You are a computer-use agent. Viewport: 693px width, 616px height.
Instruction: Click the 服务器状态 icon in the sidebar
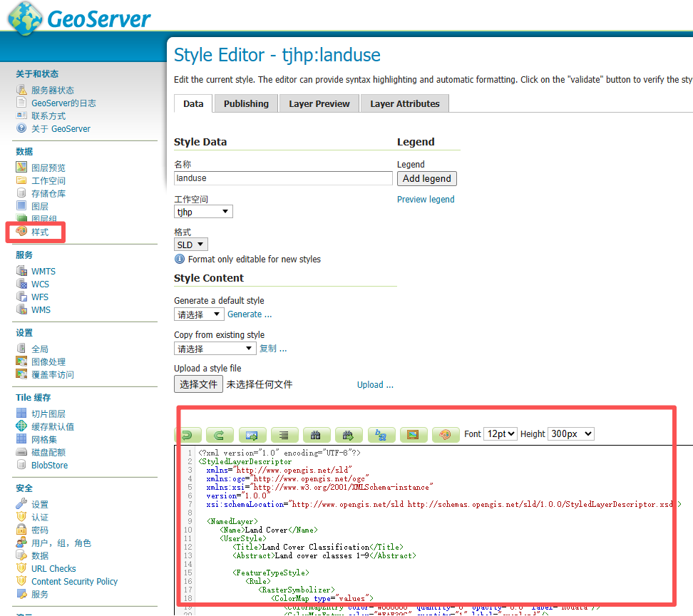click(21, 90)
